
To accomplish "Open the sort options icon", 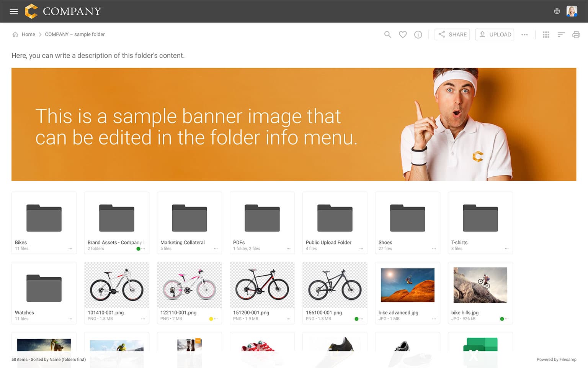I will click(x=561, y=34).
